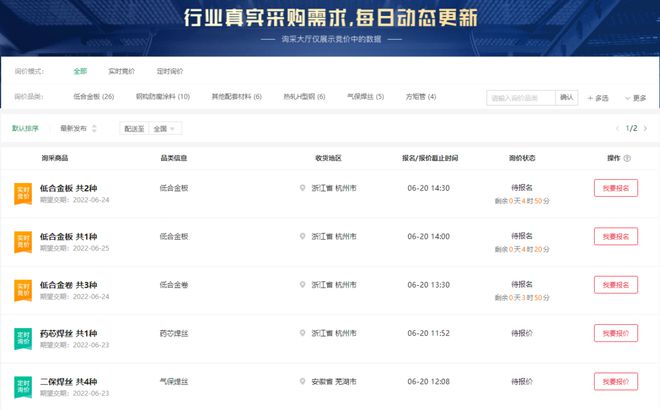Screen dimensions: 660x410
Task: Click orange 实时竞价 badge on 低合金板 共2种
Action: click(22, 193)
